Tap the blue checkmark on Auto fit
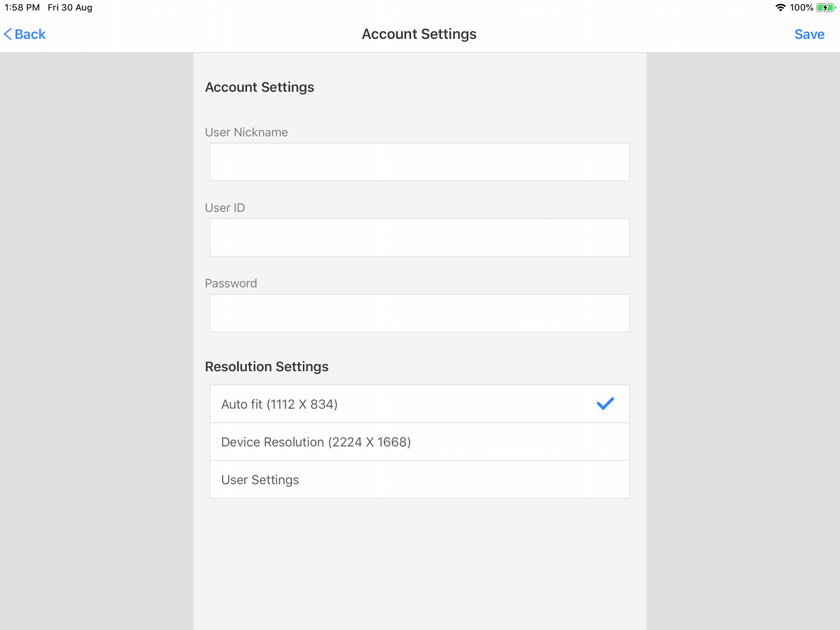This screenshot has height=630, width=840. (x=605, y=404)
